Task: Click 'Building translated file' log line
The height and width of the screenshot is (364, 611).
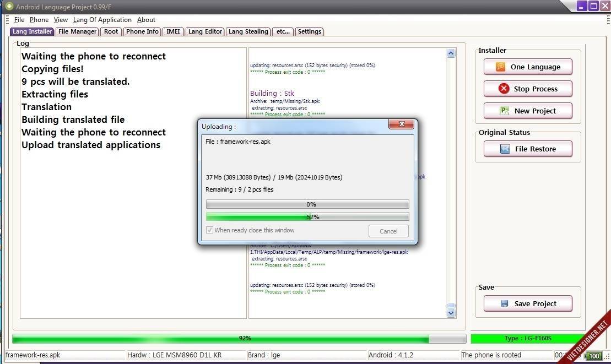Action: click(x=73, y=119)
